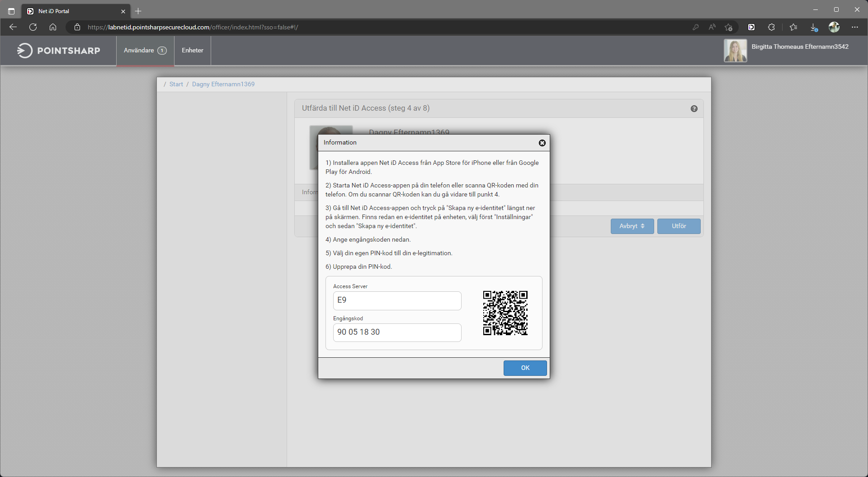Click the Access Server label
868x477 pixels.
point(350,286)
